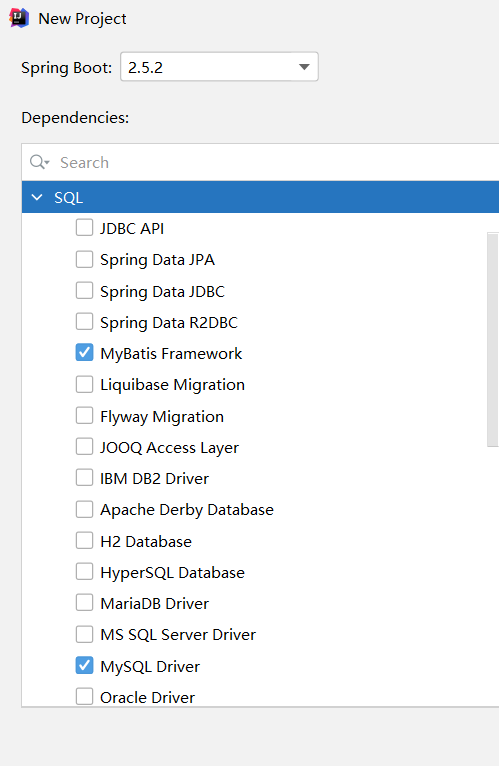Screen dimensions: 499x766
Task: Select the Flyway Migration label text
Action: (x=162, y=417)
